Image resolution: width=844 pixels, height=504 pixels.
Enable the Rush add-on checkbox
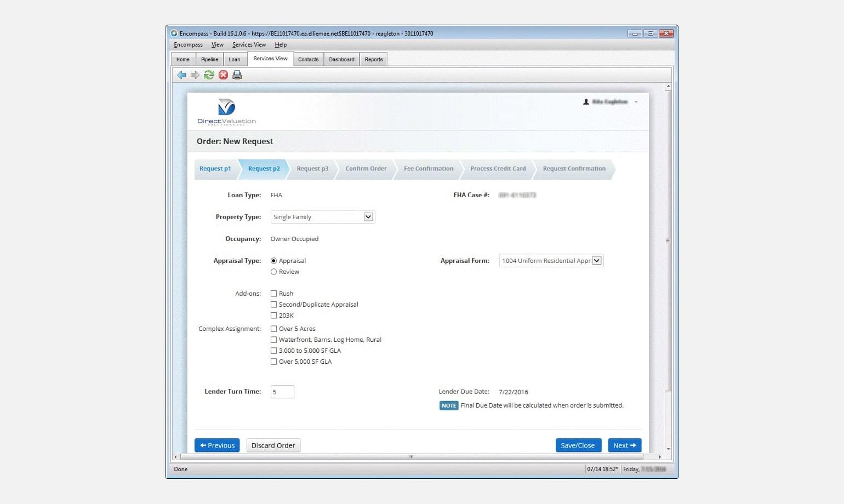pyautogui.click(x=273, y=294)
